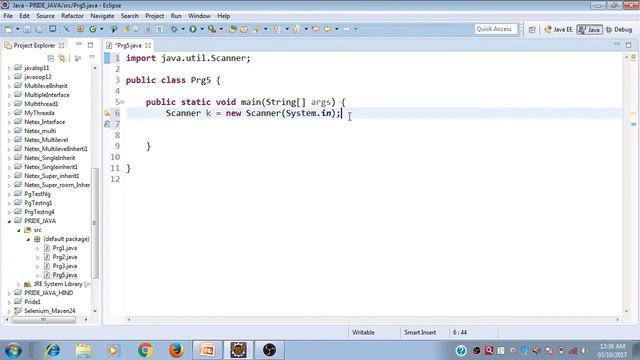640x360 pixels.
Task: Close the Project Explorer view
Action: click(61, 45)
